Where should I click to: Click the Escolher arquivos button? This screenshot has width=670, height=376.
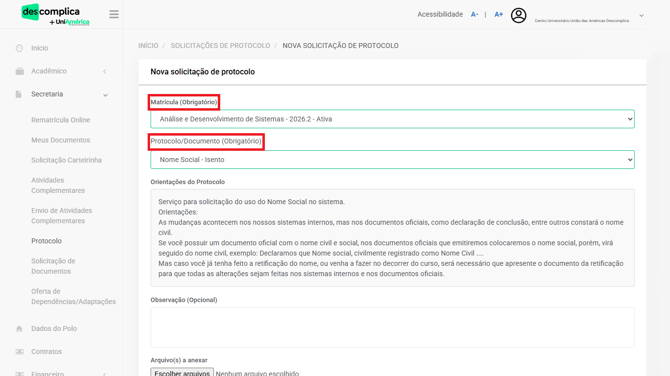tap(182, 373)
